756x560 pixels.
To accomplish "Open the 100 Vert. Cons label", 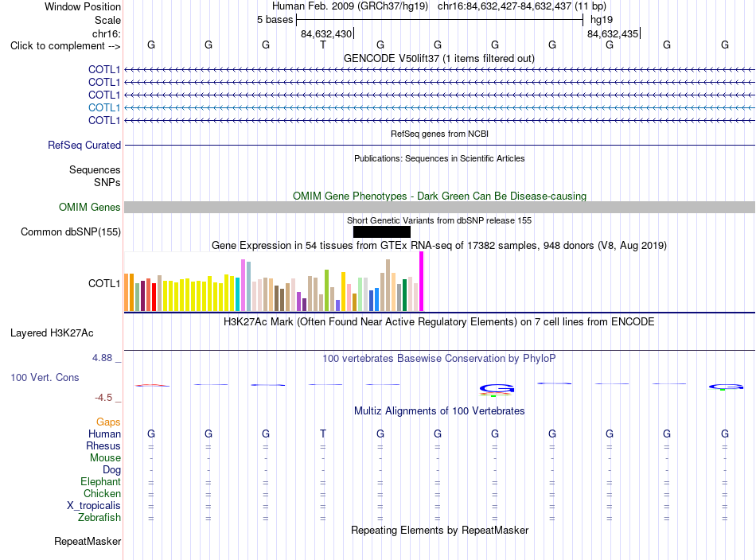I will pyautogui.click(x=45, y=377).
